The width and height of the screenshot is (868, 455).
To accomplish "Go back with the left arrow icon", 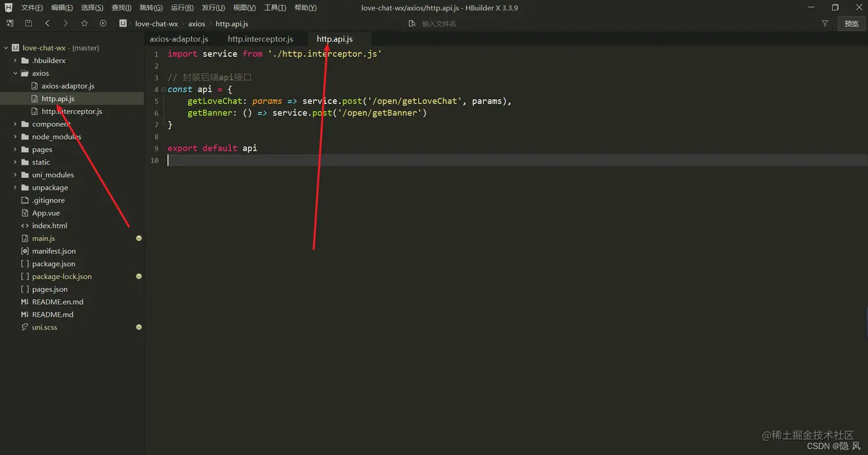I will pyautogui.click(x=47, y=24).
